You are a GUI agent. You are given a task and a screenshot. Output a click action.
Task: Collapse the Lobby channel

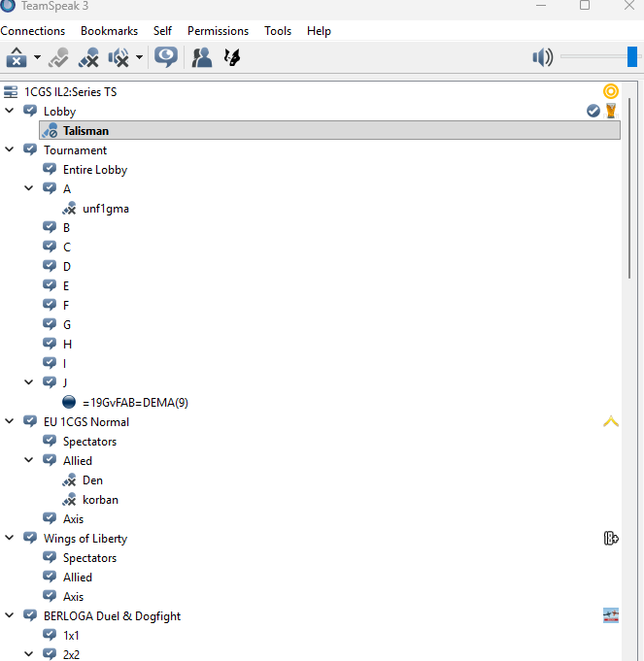pyautogui.click(x=10, y=111)
